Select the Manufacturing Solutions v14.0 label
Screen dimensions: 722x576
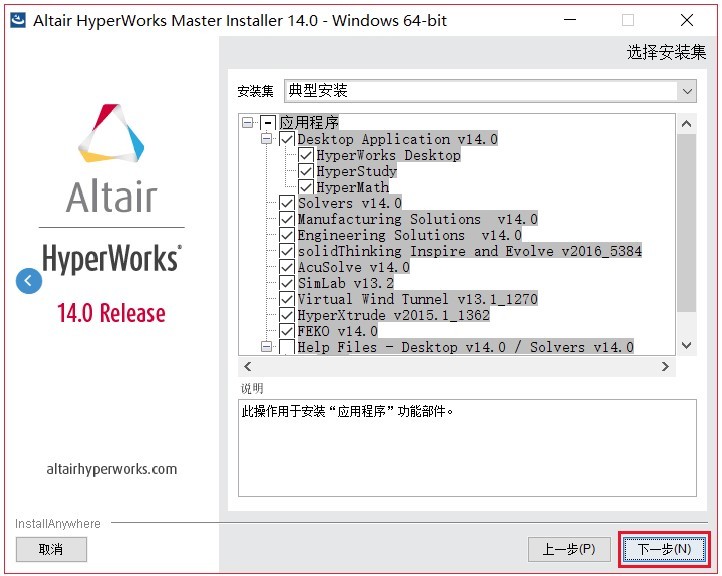click(417, 219)
